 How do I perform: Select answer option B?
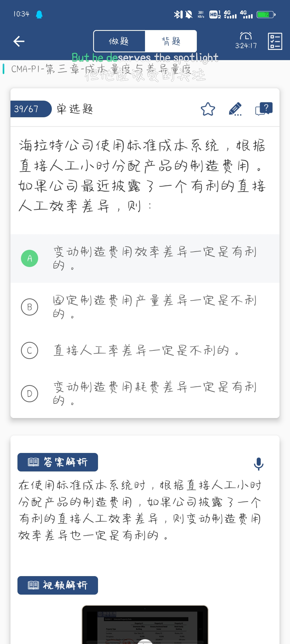(x=30, y=307)
